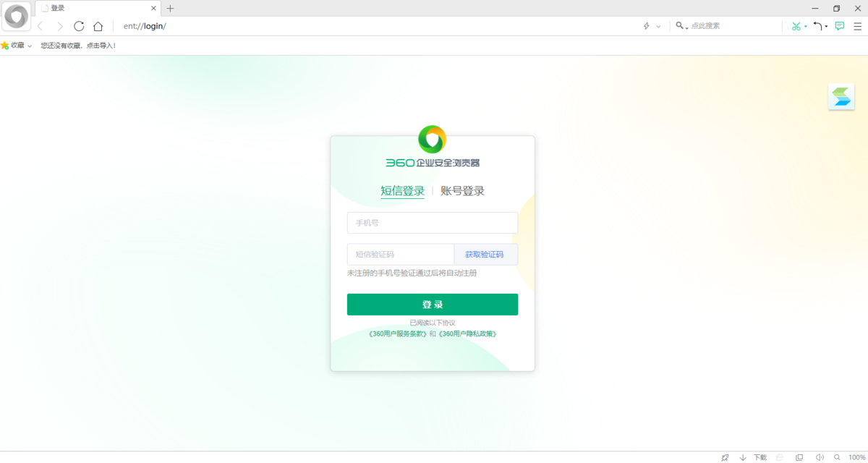This screenshot has height=463, width=868.
Task: Click the multi-window status bar icon
Action: click(x=799, y=457)
